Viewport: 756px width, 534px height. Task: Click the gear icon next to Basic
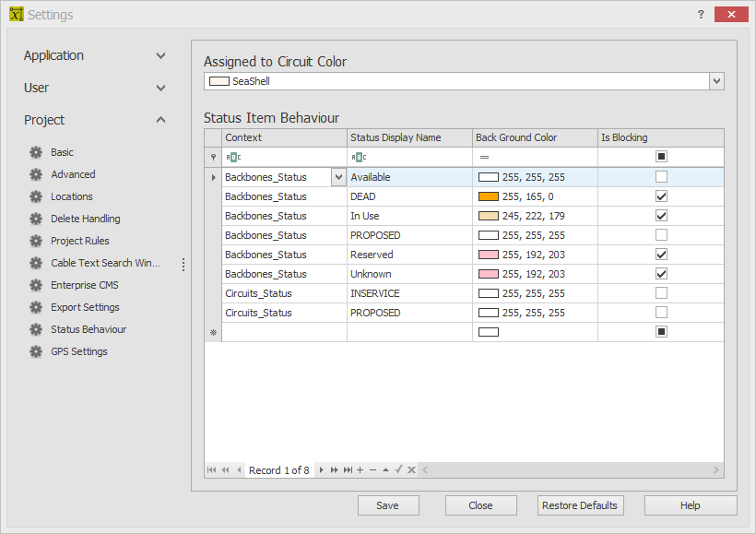[36, 152]
